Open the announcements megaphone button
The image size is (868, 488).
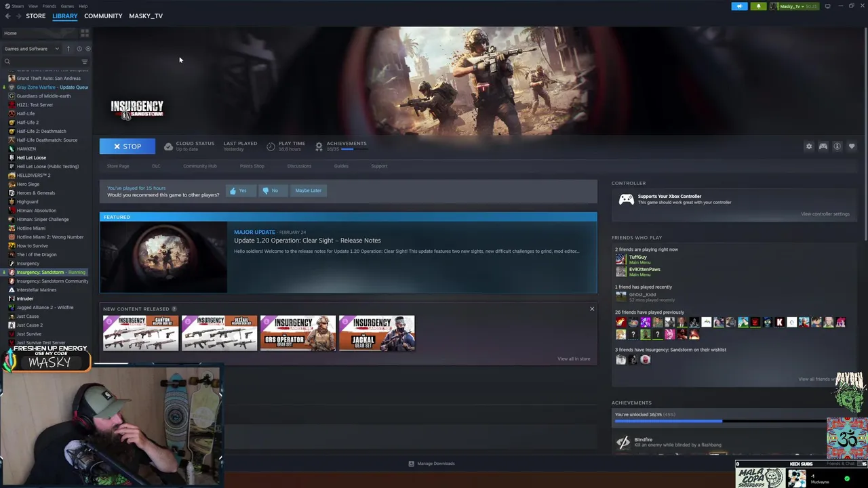739,6
